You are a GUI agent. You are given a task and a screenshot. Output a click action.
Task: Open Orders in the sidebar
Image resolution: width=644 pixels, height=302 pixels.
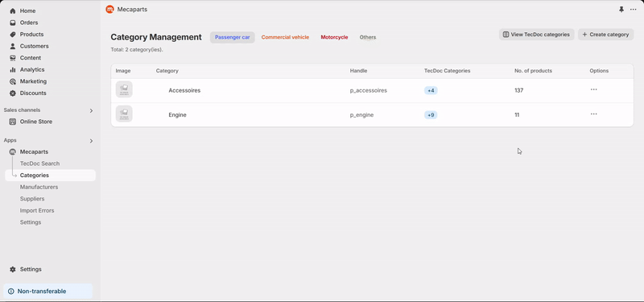(29, 23)
